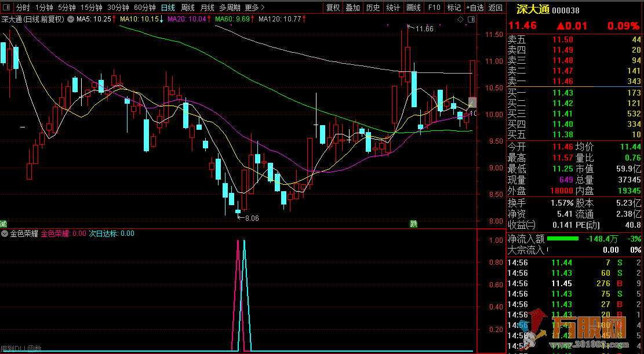Click the 买一 bid row price 11.43
Viewport: 644px width, 354px height.
tap(563, 93)
